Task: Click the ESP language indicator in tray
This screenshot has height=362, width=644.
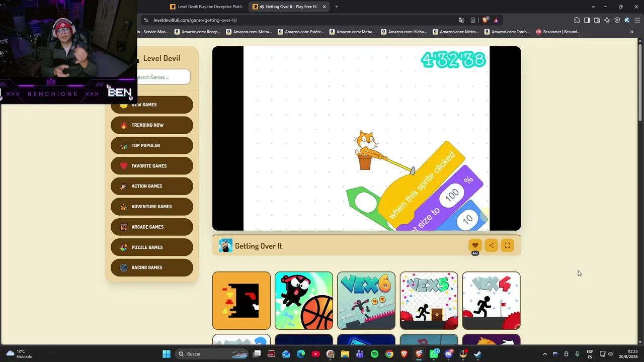Action: coord(590,354)
